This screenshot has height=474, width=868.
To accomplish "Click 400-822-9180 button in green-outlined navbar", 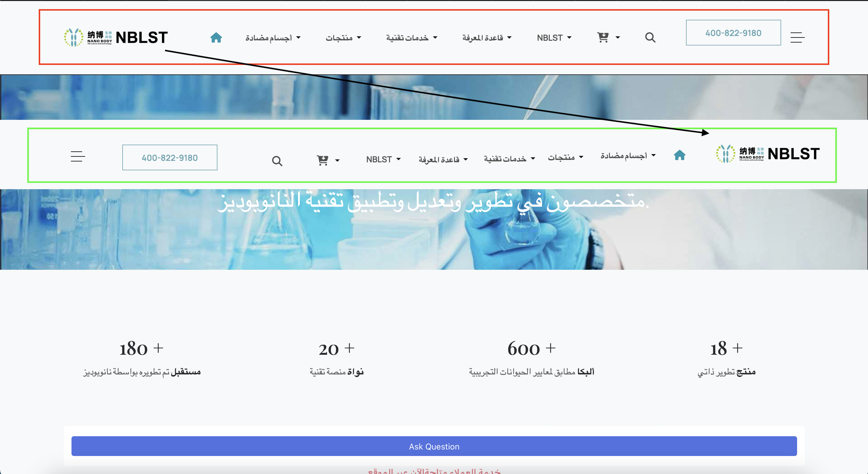I will click(170, 158).
